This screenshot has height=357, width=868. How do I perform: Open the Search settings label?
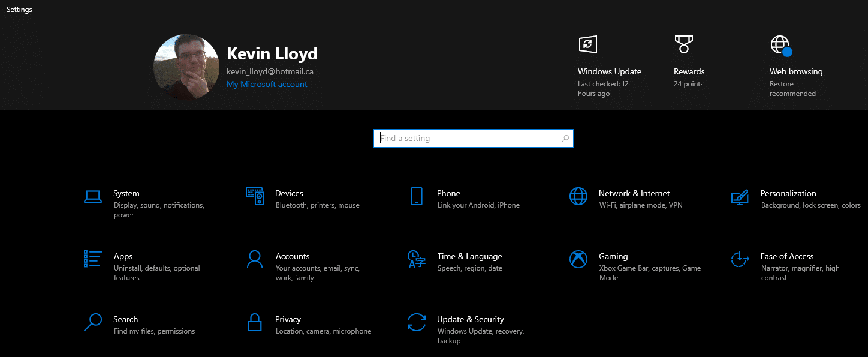(126, 319)
